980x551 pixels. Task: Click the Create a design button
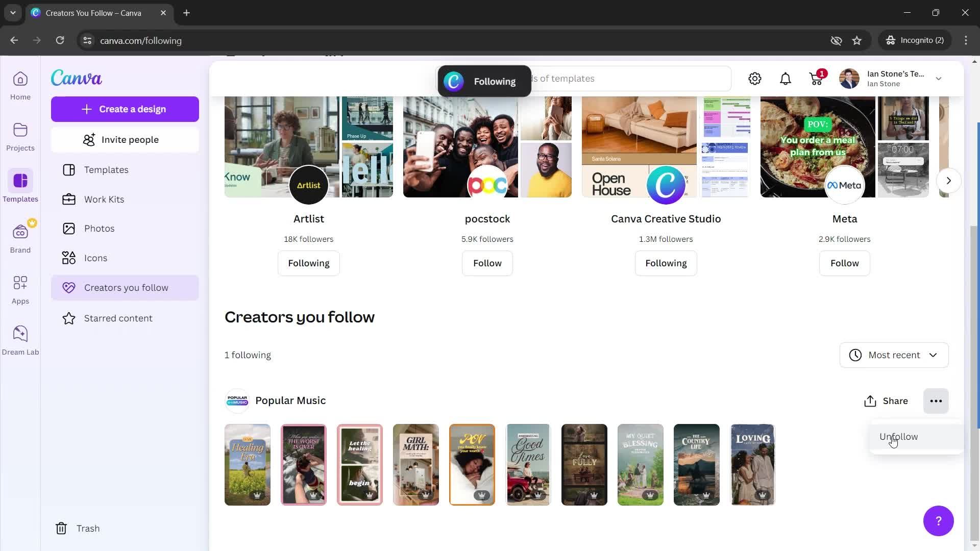125,108
